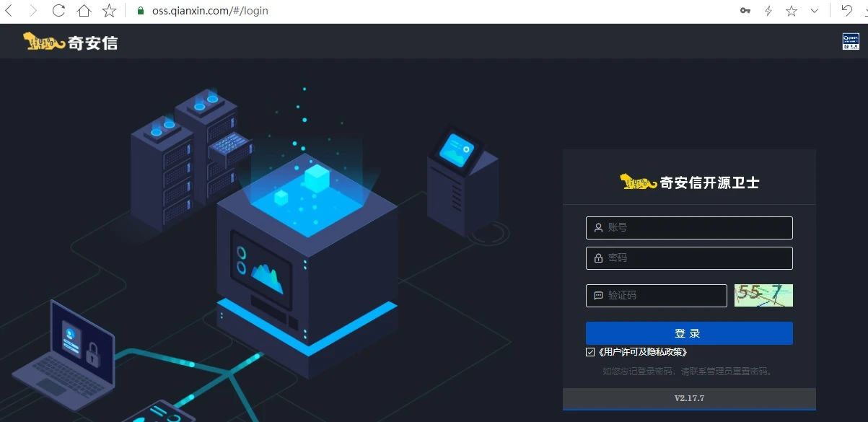868x422 pixels.
Task: Reload the page with refresh icon
Action: 59,11
